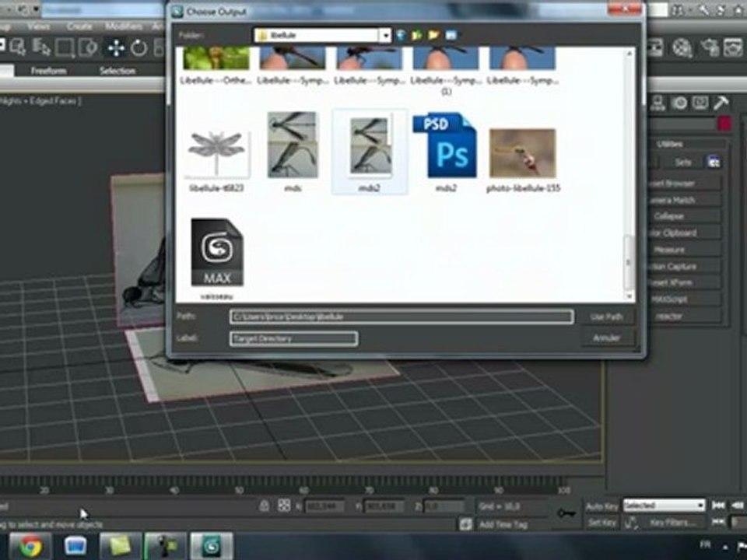Create a new folder in Choose Output dialog

tap(433, 35)
